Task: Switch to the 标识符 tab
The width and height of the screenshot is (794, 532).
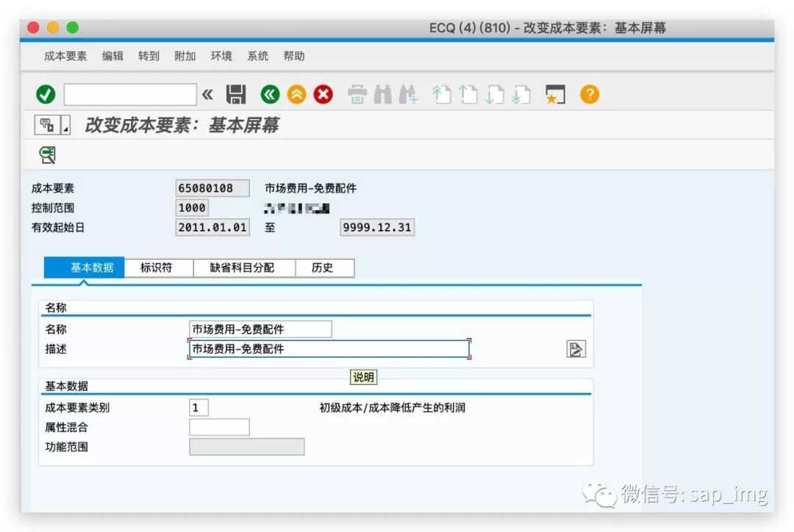Action: 159,267
